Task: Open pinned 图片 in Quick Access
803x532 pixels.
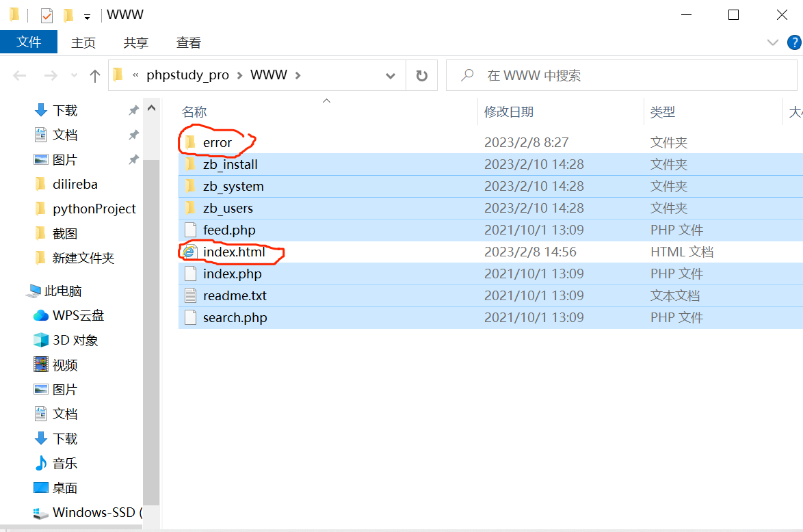Action: click(65, 160)
